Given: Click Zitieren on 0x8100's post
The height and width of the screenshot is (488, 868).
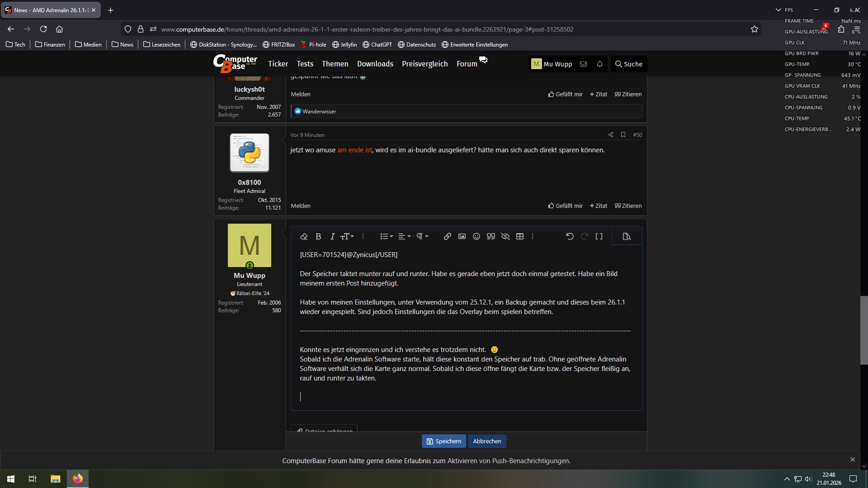Looking at the screenshot, I should 628,206.
